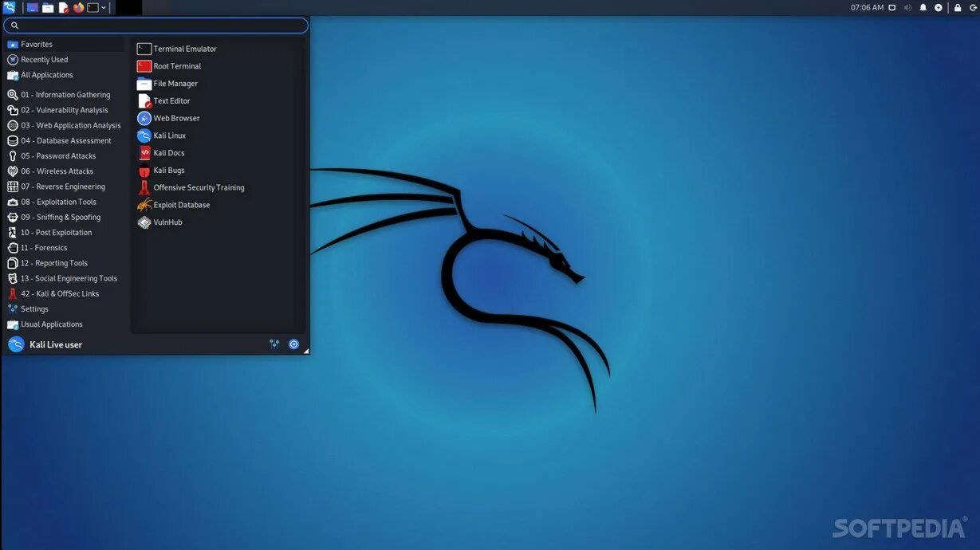The width and height of the screenshot is (980, 550).
Task: Click the volume speaker tray icon
Action: click(x=907, y=7)
